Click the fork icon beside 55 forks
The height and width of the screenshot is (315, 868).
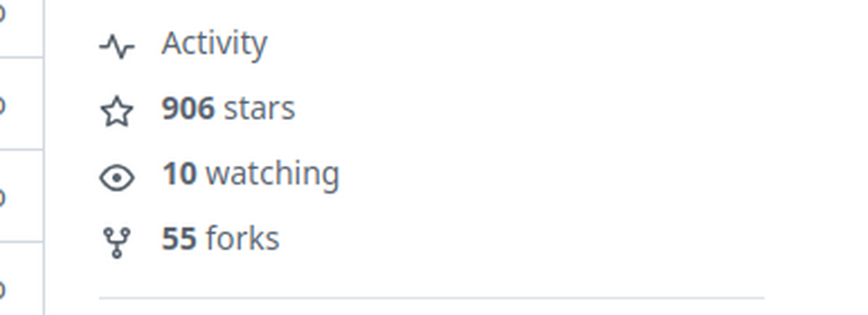(117, 242)
